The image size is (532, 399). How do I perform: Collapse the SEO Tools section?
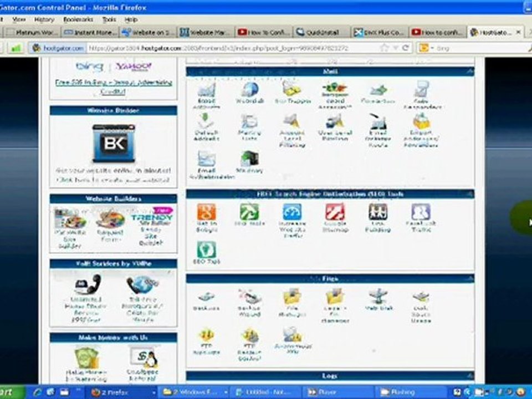[x=469, y=194]
